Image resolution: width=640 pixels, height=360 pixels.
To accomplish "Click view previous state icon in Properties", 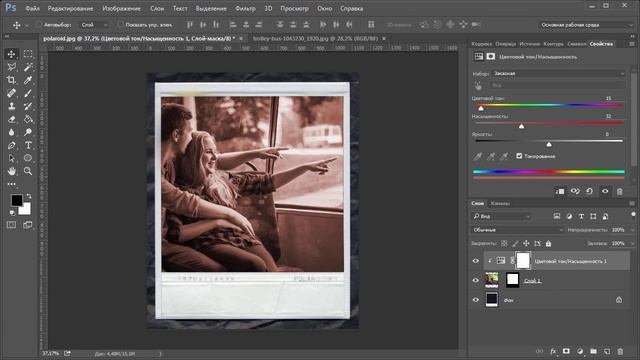I will tap(575, 191).
